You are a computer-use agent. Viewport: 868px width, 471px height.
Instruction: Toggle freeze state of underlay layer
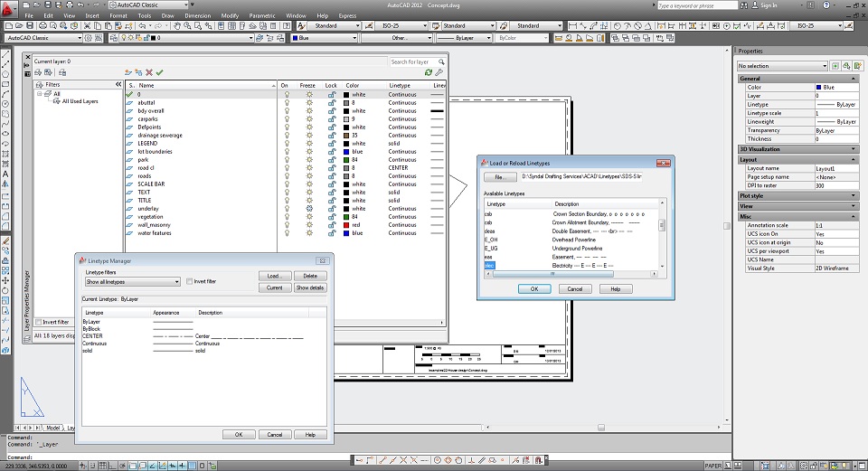click(309, 209)
